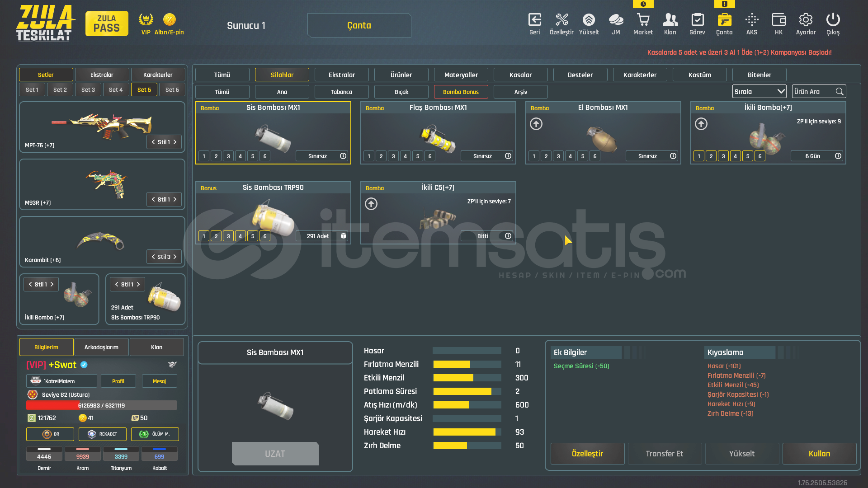Click the gold Özelleştir button

[x=587, y=454]
